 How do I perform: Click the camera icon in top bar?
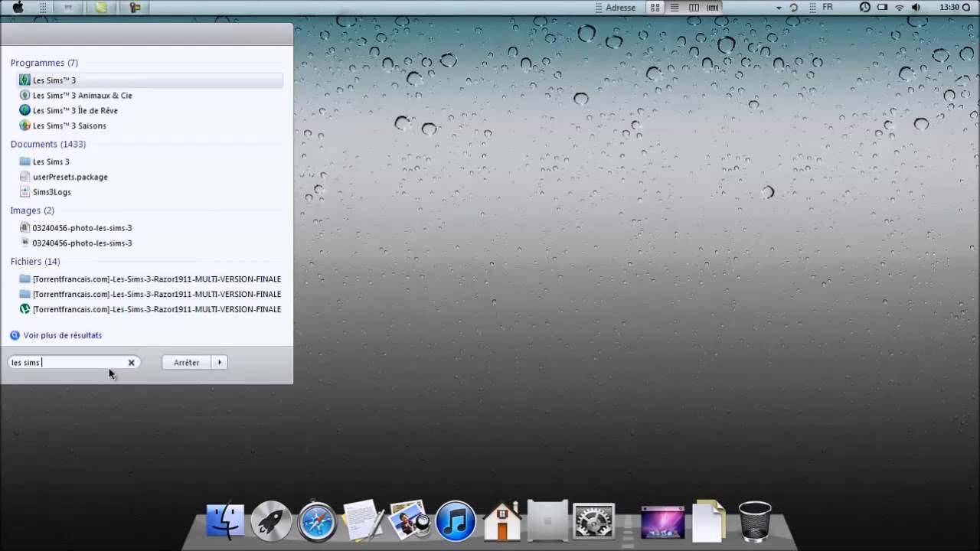(x=135, y=8)
